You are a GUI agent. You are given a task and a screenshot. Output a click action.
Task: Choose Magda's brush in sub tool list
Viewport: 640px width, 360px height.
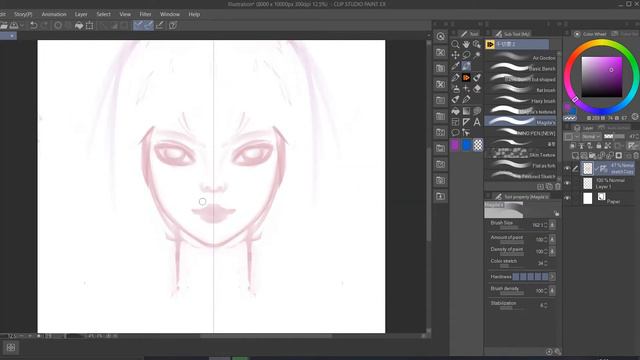pyautogui.click(x=521, y=122)
